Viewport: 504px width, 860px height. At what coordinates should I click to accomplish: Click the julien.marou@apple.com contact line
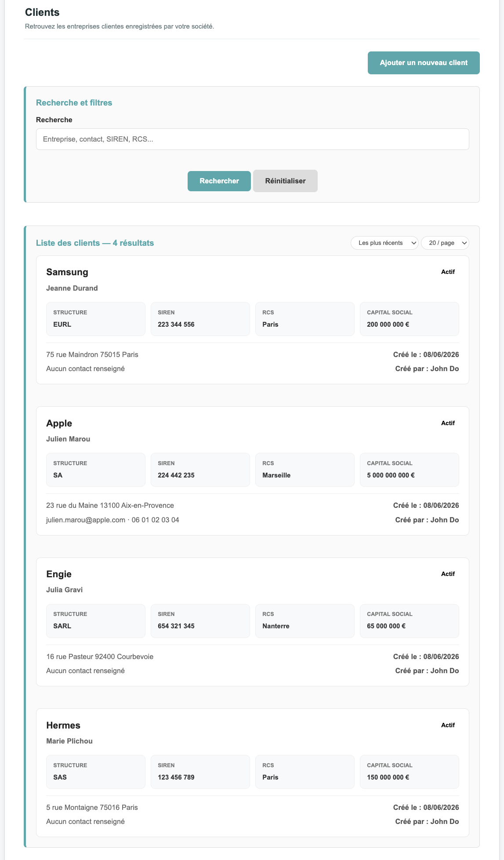pyautogui.click(x=112, y=520)
